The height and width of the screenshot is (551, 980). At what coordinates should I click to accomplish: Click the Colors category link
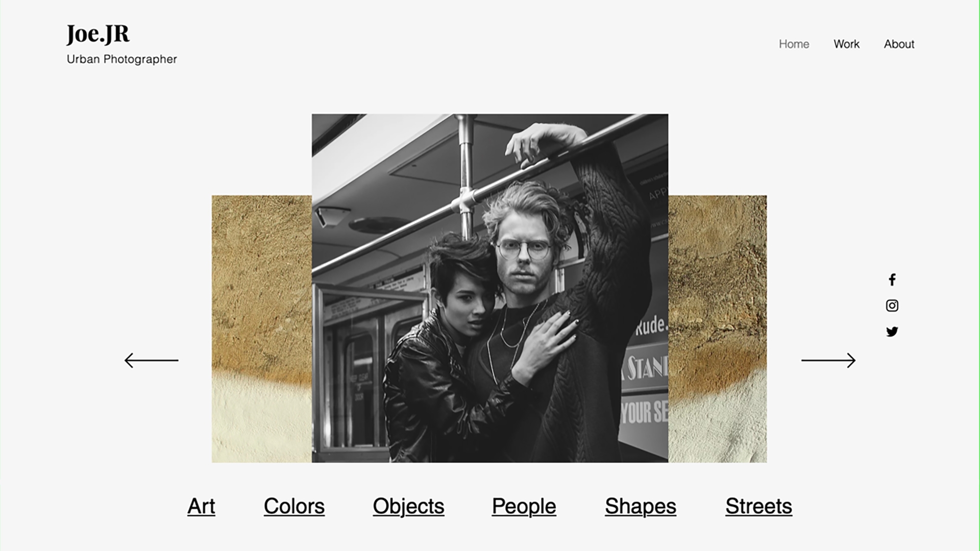294,505
